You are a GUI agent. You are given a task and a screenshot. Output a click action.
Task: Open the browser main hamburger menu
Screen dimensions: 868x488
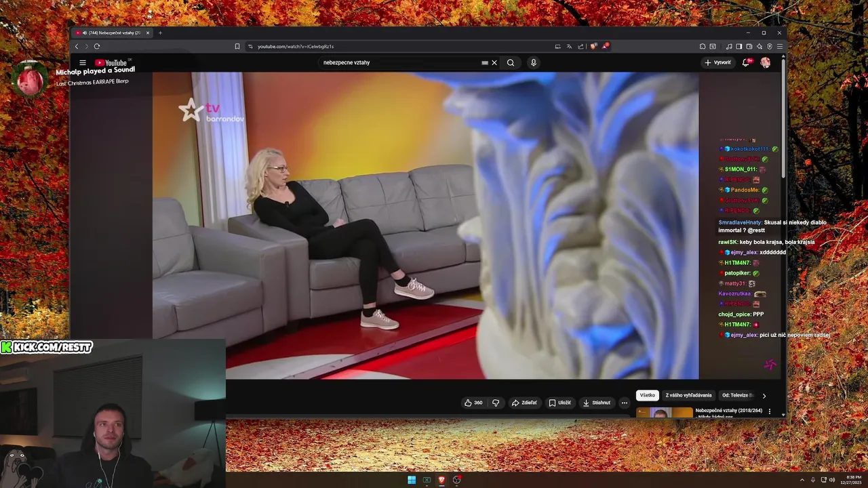click(780, 46)
